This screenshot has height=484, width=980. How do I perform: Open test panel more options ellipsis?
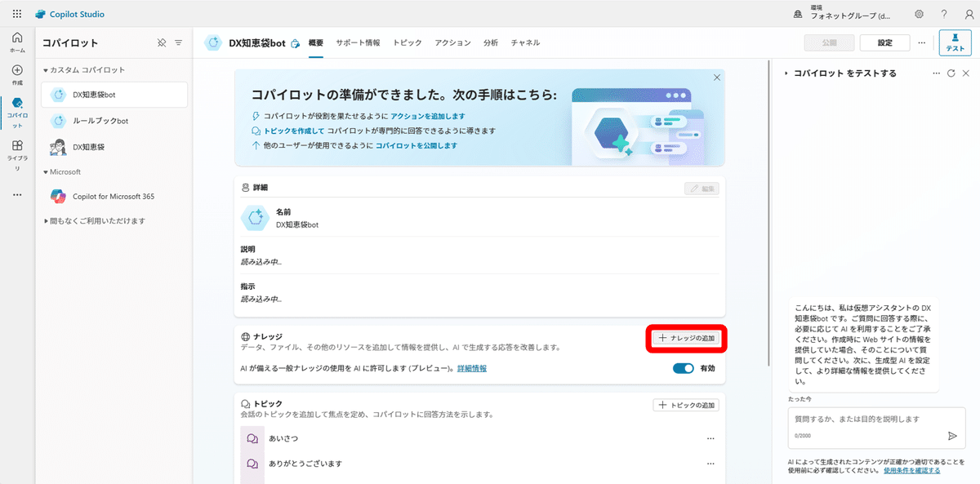tap(937, 73)
